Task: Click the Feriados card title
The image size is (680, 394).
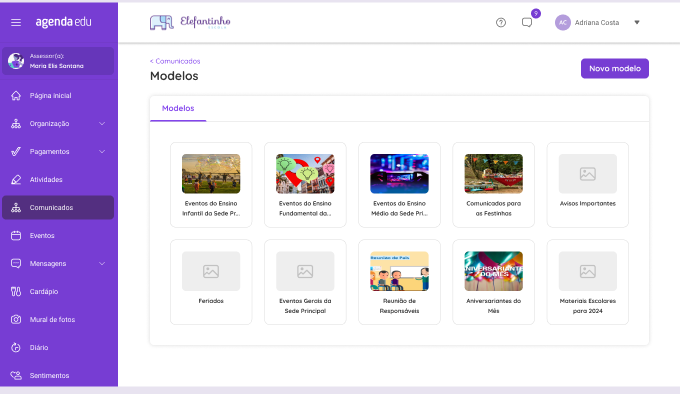Action: (211, 301)
